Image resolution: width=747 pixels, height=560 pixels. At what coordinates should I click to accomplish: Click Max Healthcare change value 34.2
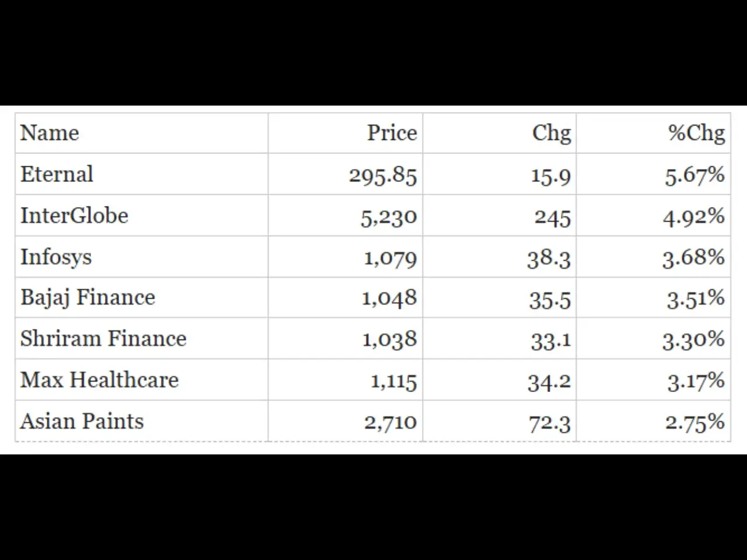549,381
